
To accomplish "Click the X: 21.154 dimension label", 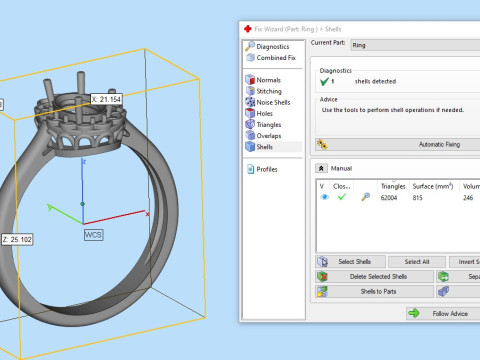I will 106,99.
